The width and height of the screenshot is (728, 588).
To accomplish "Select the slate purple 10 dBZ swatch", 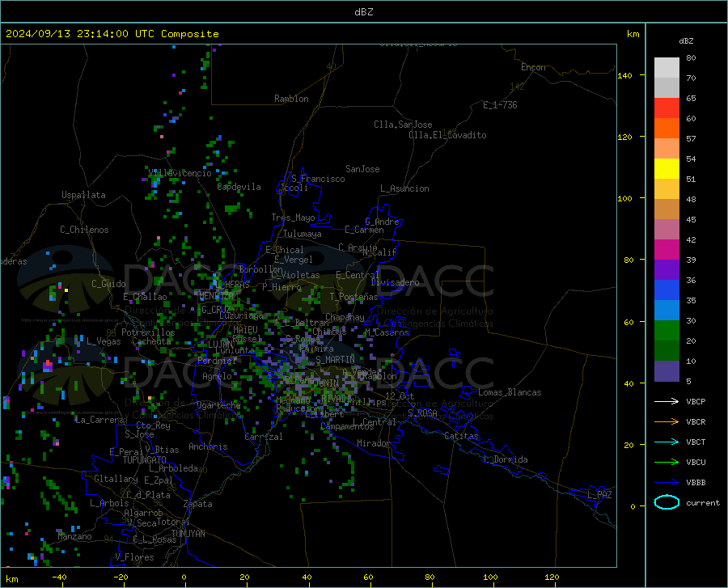I will click(x=667, y=370).
